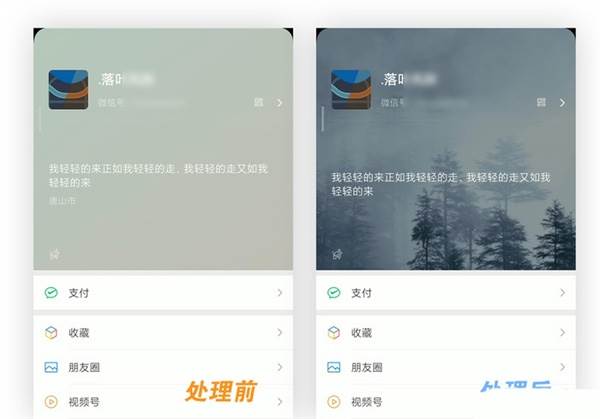Click the 朋友圈 picture icon on left
The image size is (600, 419).
pyautogui.click(x=51, y=367)
